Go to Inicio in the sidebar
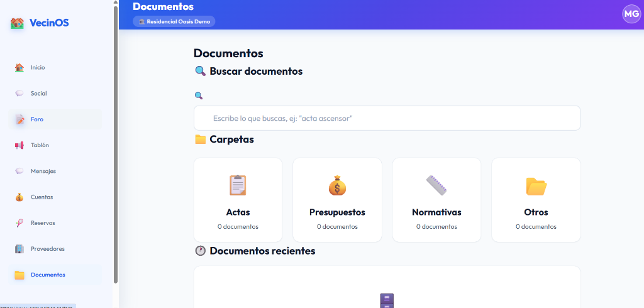This screenshot has width=644, height=308. tap(55, 67)
